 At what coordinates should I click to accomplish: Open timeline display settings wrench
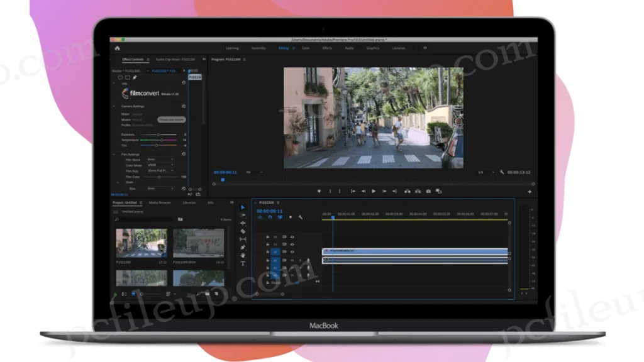point(301,217)
